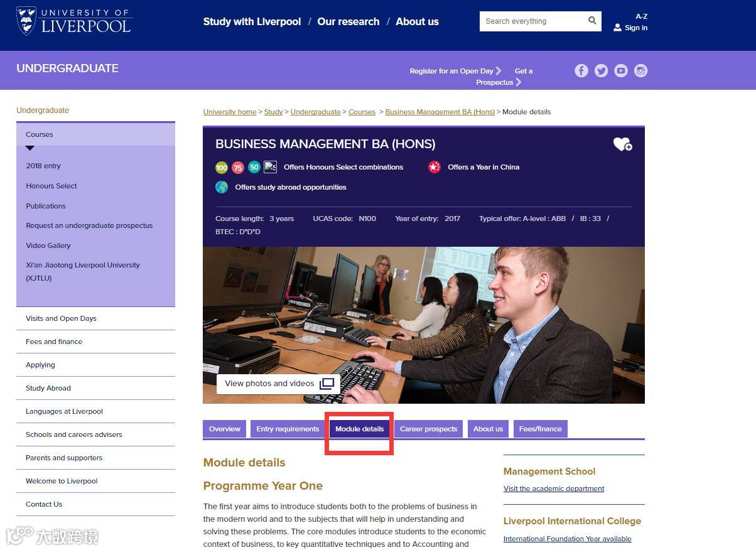Click the course photo of students at computers

[x=424, y=325]
